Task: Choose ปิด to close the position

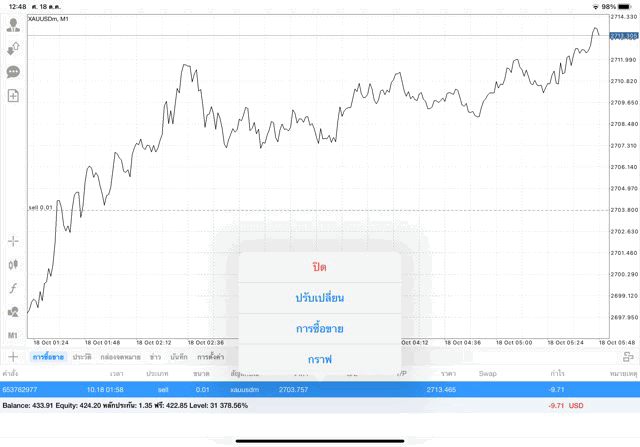Action: point(319,267)
